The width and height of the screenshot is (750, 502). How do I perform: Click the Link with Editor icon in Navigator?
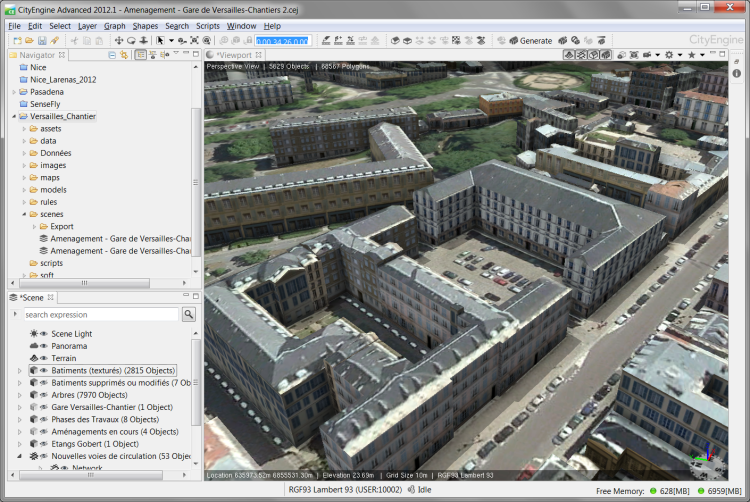124,55
